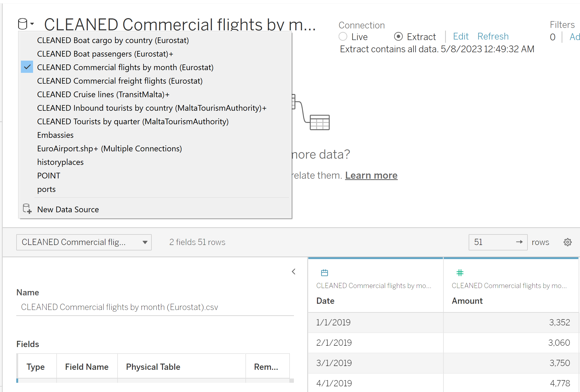Click the Refresh extract link
Image resolution: width=580 pixels, height=392 pixels.
pos(493,36)
